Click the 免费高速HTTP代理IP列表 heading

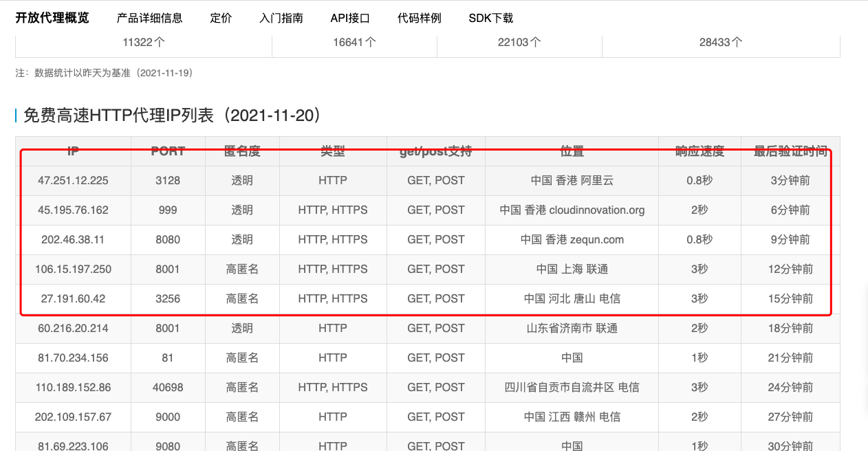click(173, 115)
